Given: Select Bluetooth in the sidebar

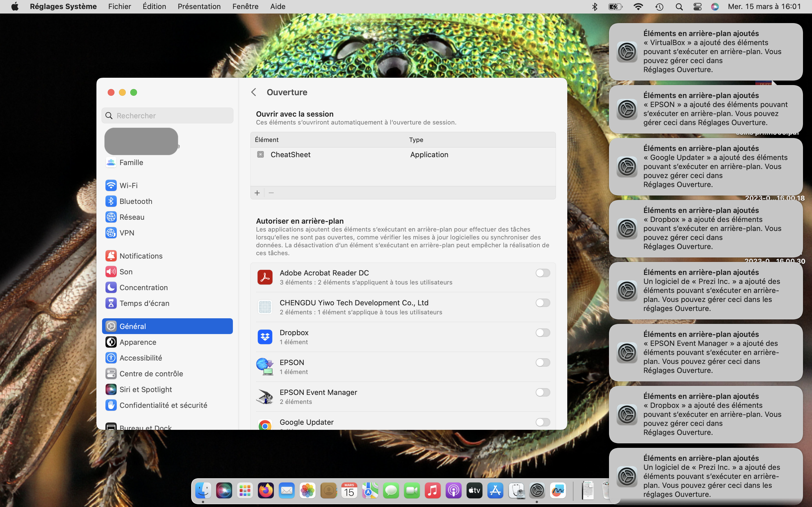Looking at the screenshot, I should [136, 201].
